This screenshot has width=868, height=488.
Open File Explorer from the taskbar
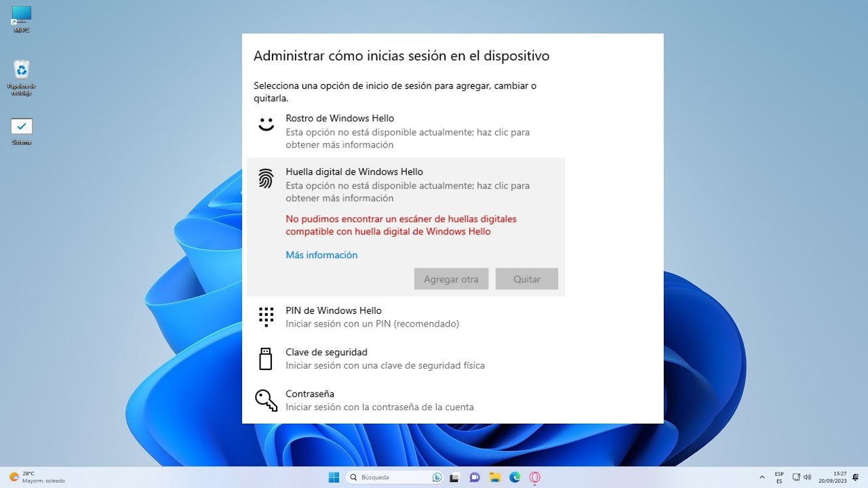pyautogui.click(x=494, y=477)
